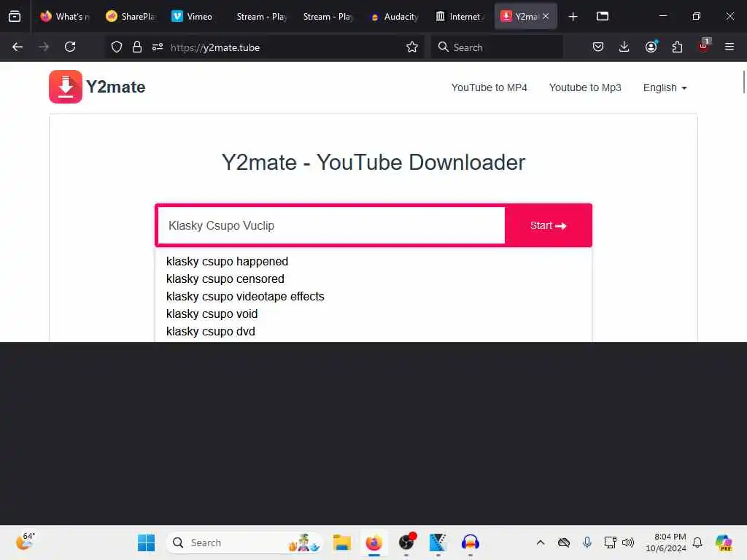Close the Y2mate tab
Image resolution: width=747 pixels, height=560 pixels.
(x=546, y=17)
